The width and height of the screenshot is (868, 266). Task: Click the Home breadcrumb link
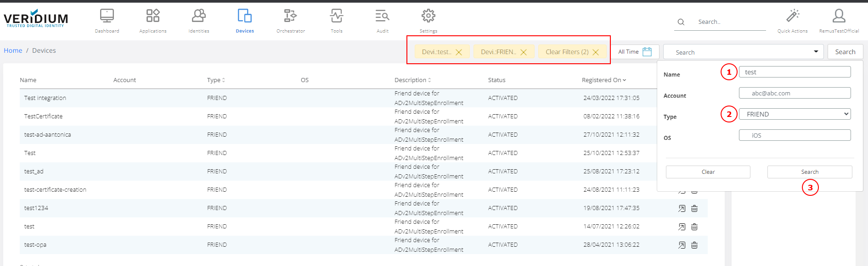click(13, 50)
